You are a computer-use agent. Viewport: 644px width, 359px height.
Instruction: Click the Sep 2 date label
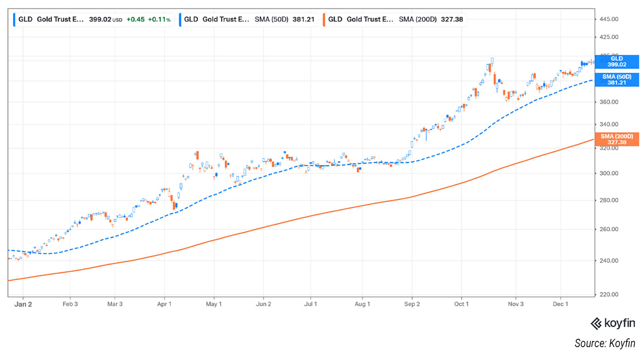click(x=412, y=304)
